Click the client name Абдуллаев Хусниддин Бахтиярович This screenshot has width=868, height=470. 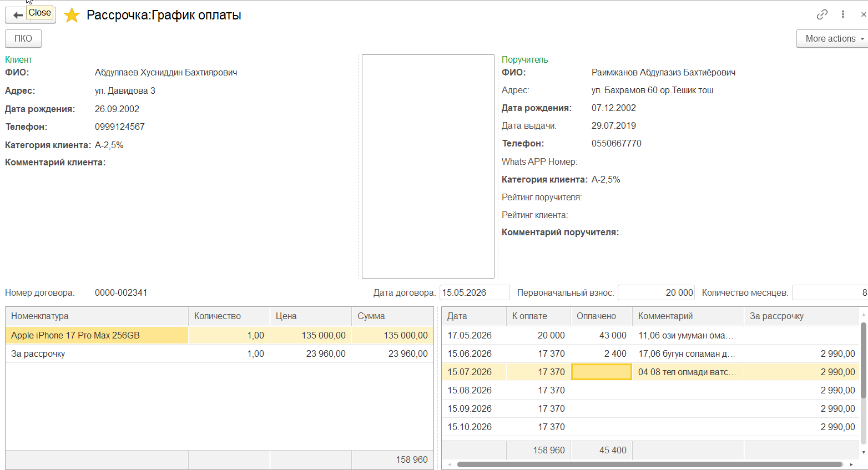pyautogui.click(x=166, y=72)
